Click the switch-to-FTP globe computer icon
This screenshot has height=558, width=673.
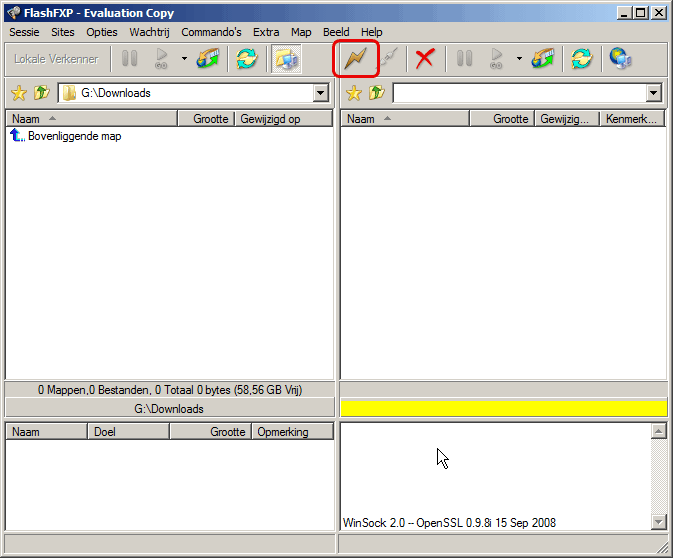tap(620, 58)
